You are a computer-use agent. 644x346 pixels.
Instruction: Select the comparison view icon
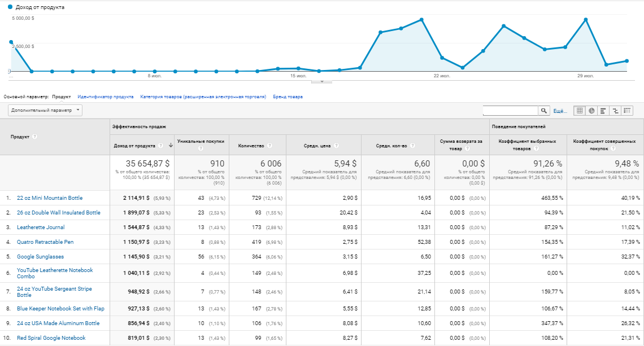pos(615,111)
